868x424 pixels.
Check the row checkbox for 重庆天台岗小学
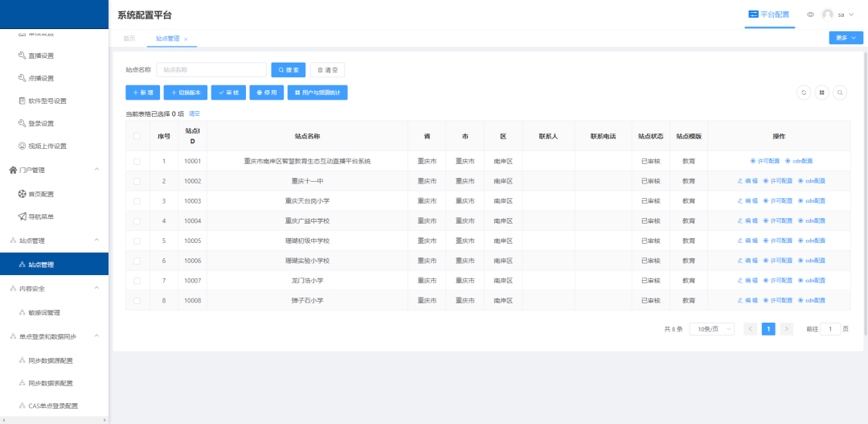137,201
